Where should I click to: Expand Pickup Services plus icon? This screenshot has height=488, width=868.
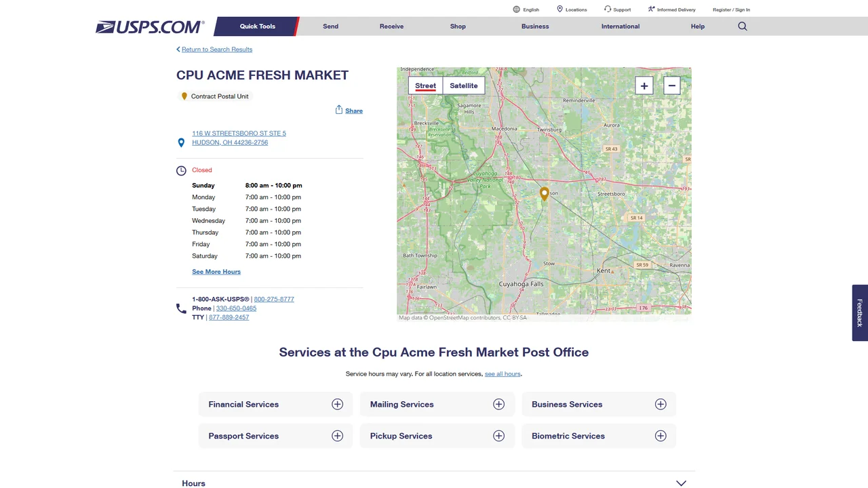pyautogui.click(x=498, y=436)
